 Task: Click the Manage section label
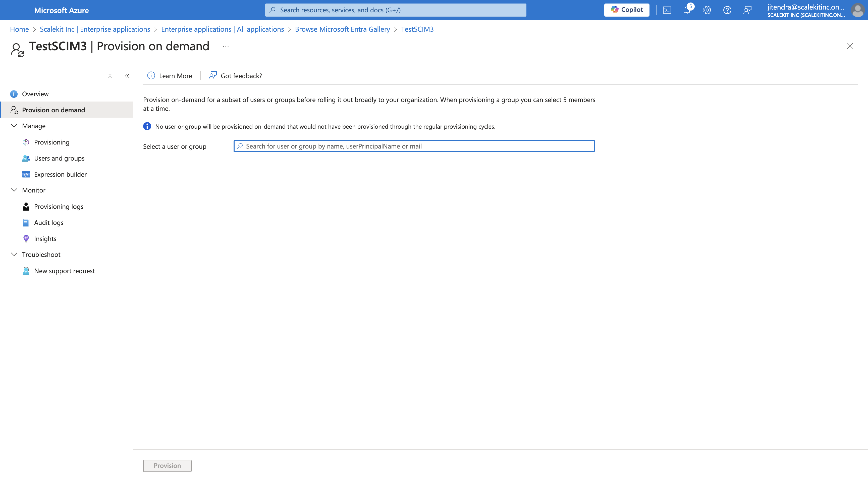click(34, 126)
